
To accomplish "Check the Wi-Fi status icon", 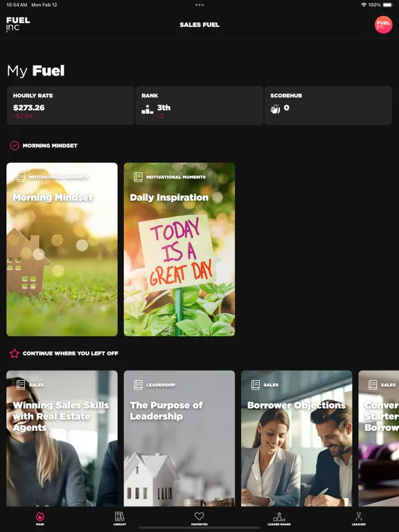I will (364, 5).
